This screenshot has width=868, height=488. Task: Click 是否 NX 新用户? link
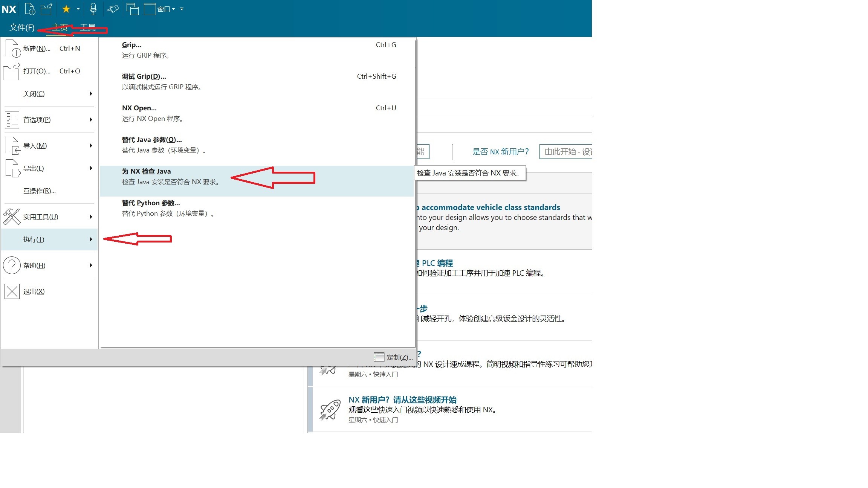pyautogui.click(x=500, y=152)
